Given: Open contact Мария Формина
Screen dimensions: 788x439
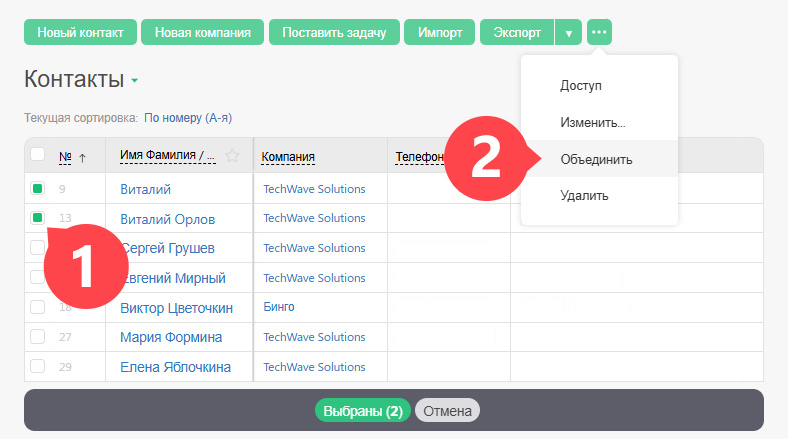Looking at the screenshot, I should click(171, 337).
